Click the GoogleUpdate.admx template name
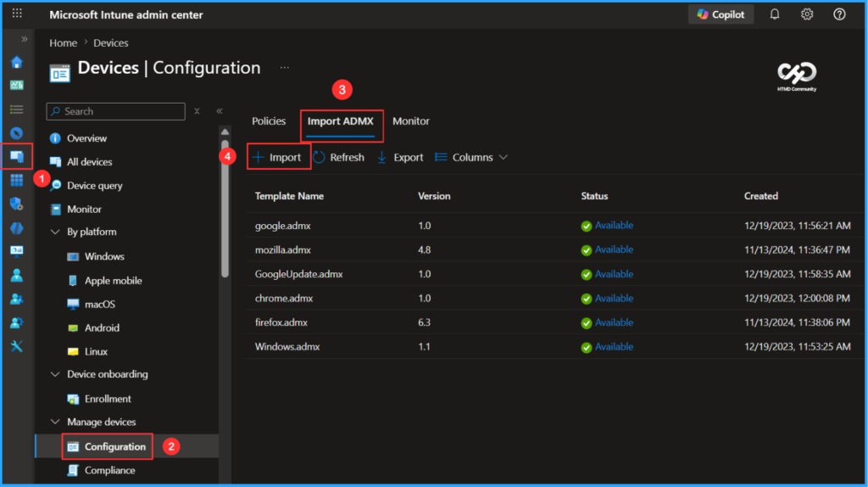Screen dimensions: 868x487 (x=298, y=274)
